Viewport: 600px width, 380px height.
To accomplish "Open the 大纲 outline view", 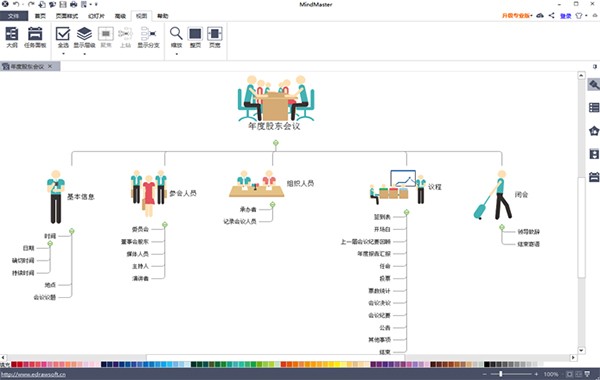I will point(12,38).
